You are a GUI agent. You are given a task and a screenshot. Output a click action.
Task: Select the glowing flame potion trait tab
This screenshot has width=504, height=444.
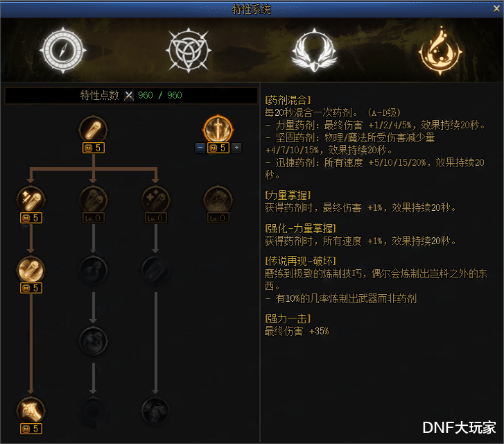(440, 50)
